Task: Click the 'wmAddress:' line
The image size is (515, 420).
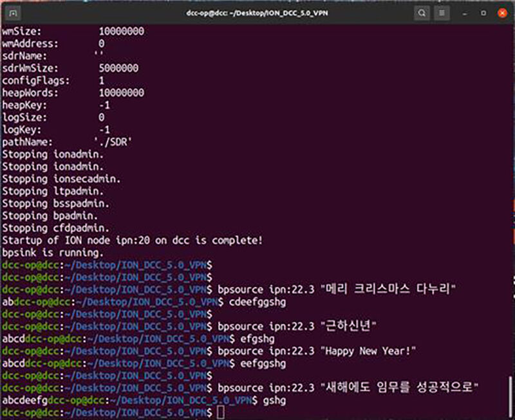Action: [53, 44]
